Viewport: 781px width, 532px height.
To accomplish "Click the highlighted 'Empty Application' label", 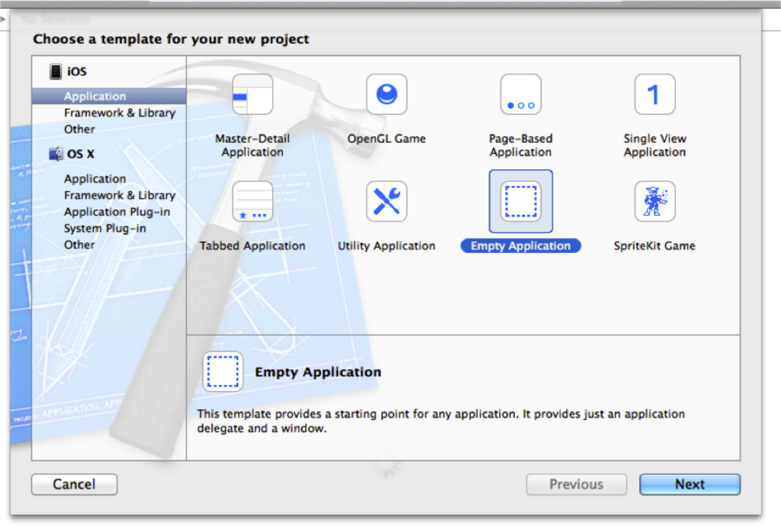I will tap(521, 246).
